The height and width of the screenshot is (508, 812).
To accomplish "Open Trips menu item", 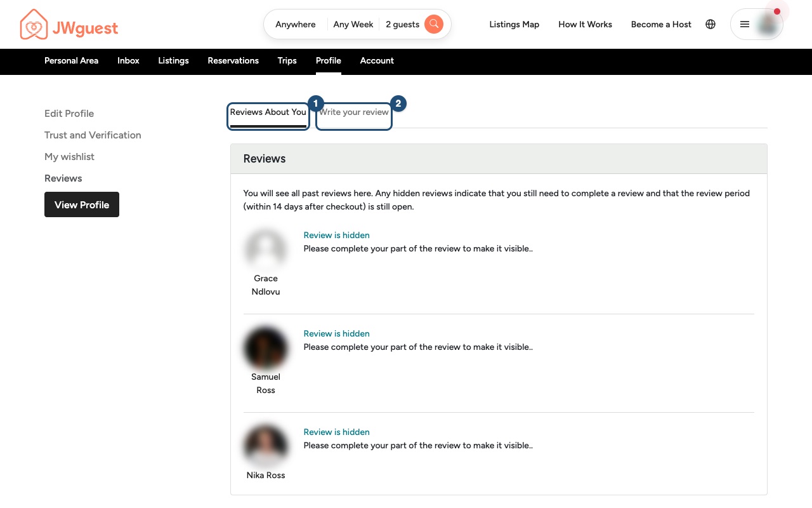I will coord(287,60).
